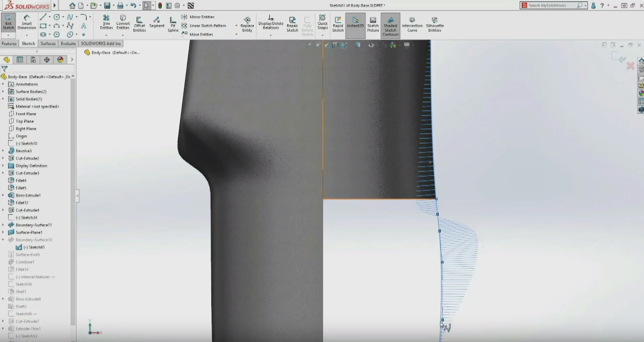The image size is (644, 342).
Task: Click the Rebuild traffic light icon
Action: click(x=160, y=6)
